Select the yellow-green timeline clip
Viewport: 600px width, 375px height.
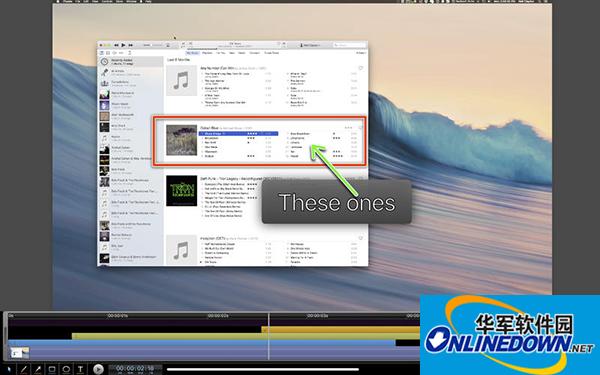click(x=246, y=336)
